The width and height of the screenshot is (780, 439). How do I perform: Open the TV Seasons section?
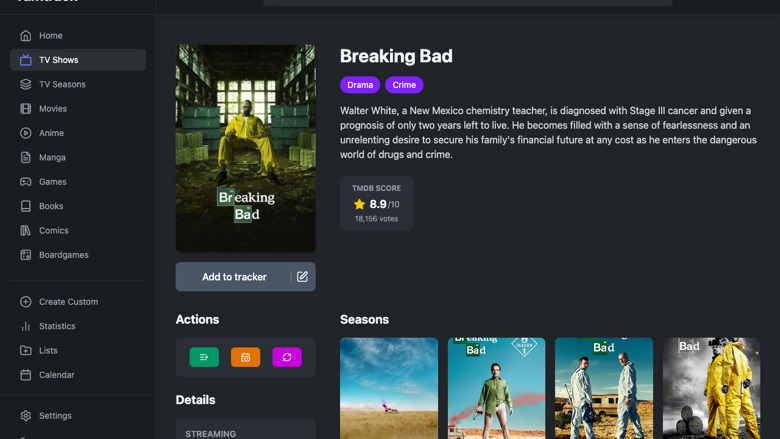click(x=78, y=85)
